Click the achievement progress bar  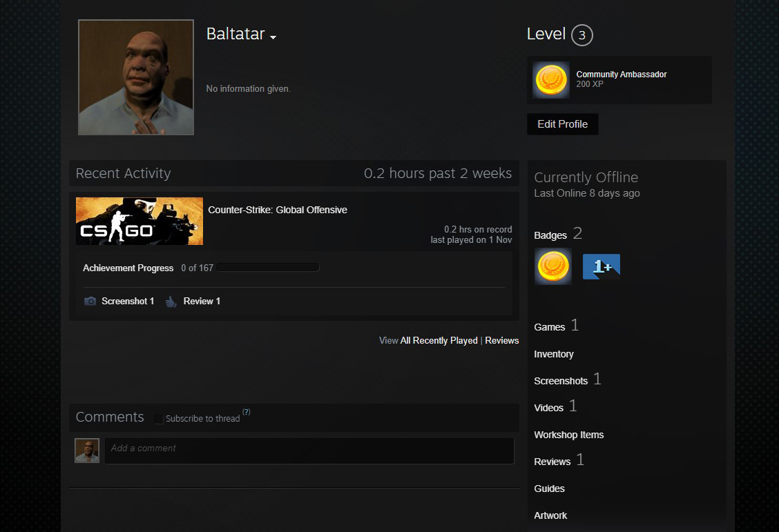coord(268,268)
